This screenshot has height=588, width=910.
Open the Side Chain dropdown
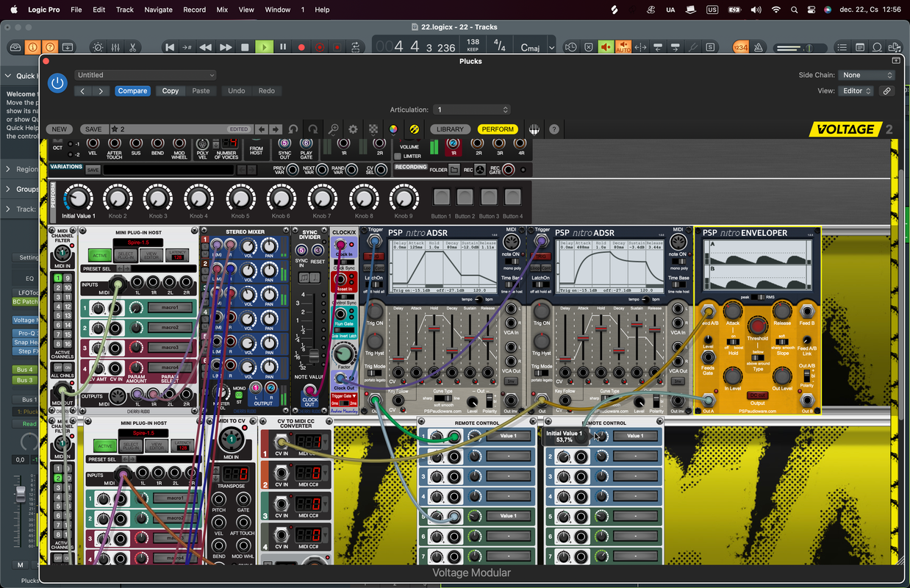click(867, 75)
